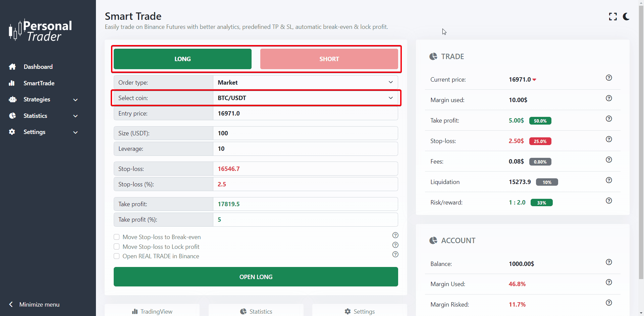Open the Order type dropdown
Viewport: 644px width, 316px height.
click(305, 83)
